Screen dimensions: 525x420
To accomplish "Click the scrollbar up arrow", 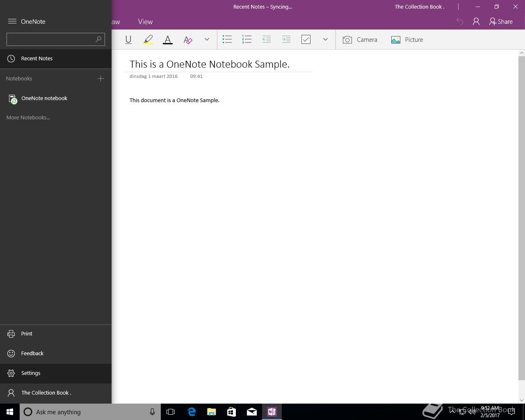I will pyautogui.click(x=522, y=52).
